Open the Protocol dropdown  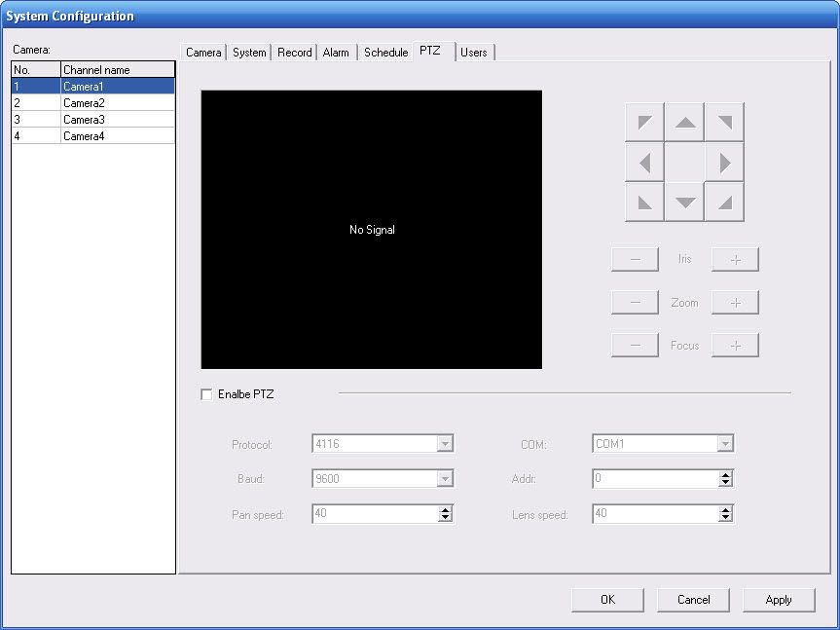tap(445, 444)
